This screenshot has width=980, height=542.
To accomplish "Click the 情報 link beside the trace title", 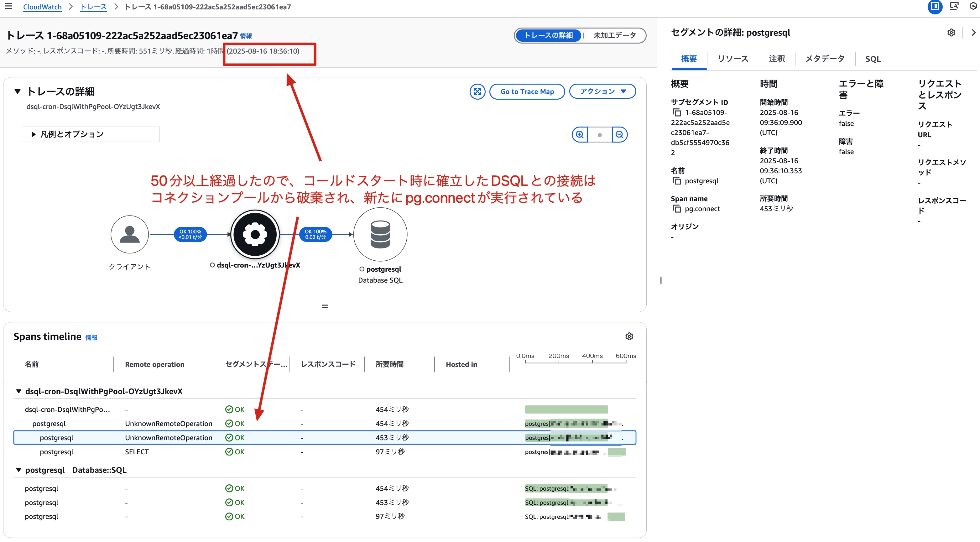I will 246,36.
